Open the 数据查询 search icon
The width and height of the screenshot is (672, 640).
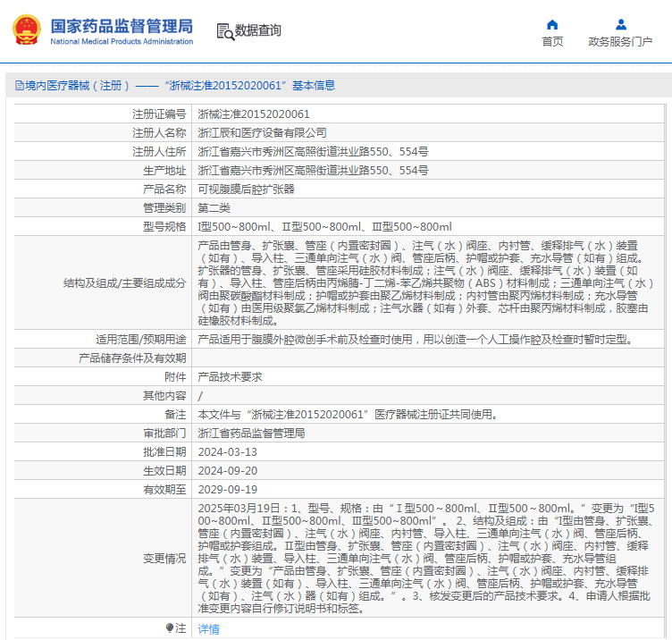click(x=225, y=31)
